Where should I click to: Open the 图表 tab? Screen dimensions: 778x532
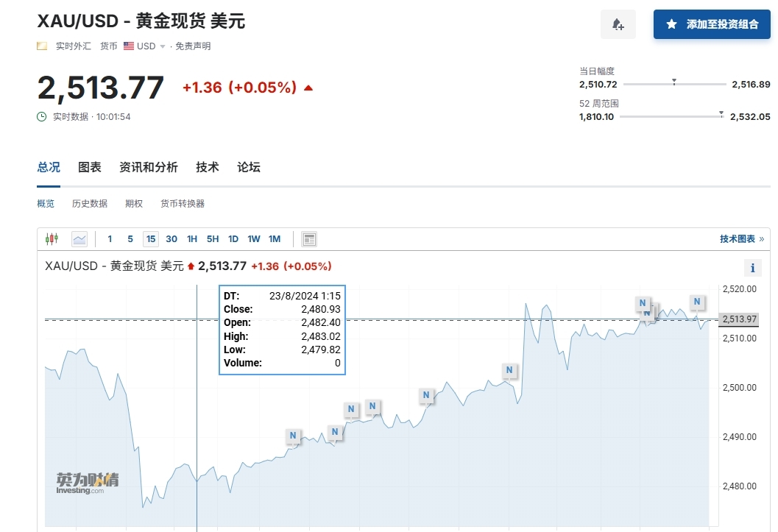point(90,168)
